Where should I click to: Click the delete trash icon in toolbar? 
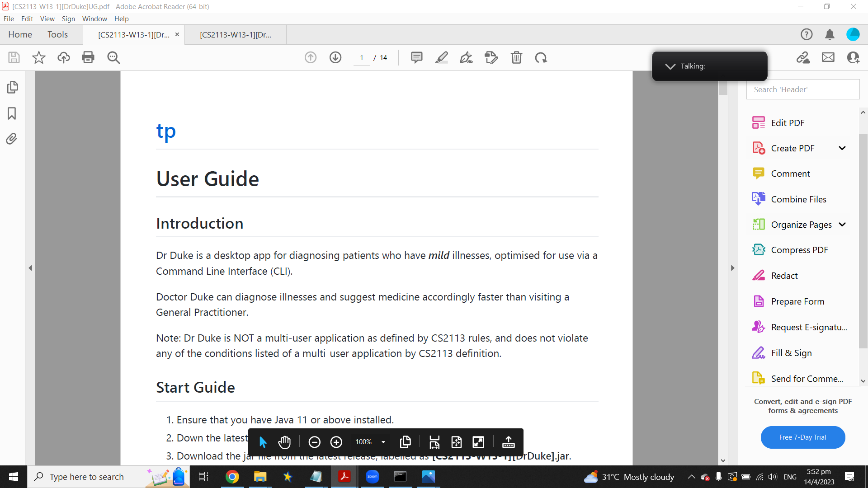[516, 57]
